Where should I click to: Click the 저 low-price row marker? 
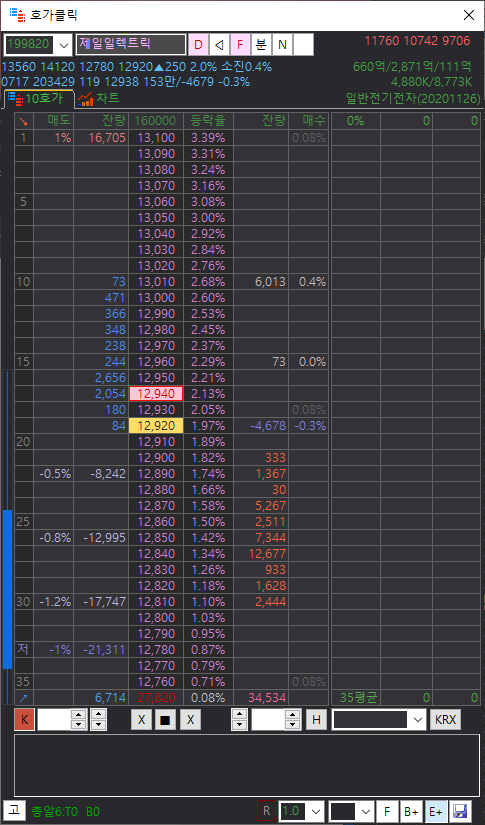point(23,649)
